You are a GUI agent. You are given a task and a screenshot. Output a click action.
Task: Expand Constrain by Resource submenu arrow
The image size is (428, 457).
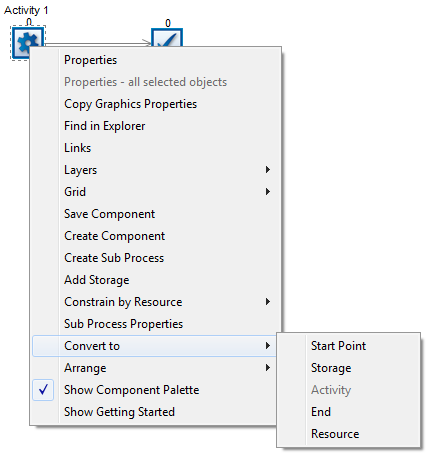click(268, 302)
